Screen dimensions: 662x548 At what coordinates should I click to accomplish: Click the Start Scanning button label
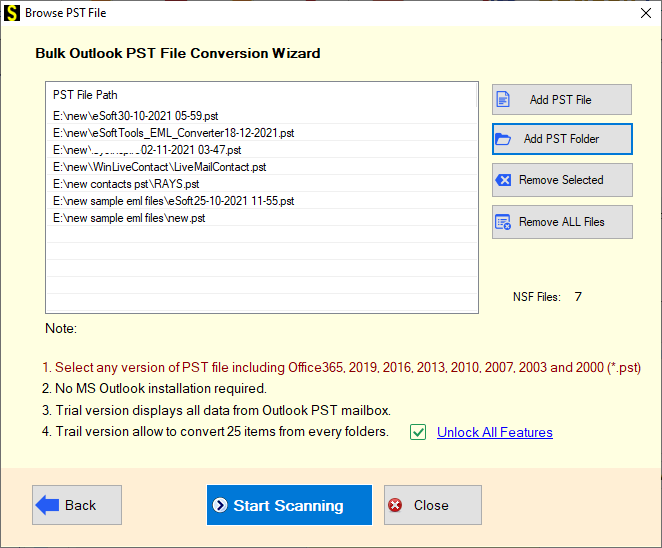tap(288, 505)
